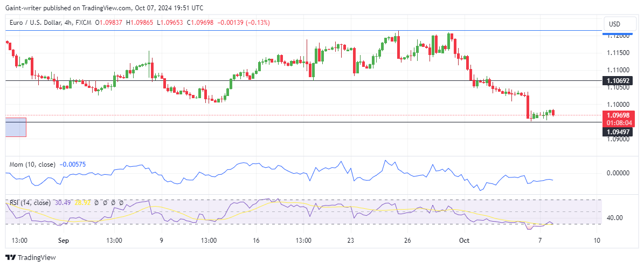
Task: Click the closing price C1.09698 in header
Action: pos(200,23)
